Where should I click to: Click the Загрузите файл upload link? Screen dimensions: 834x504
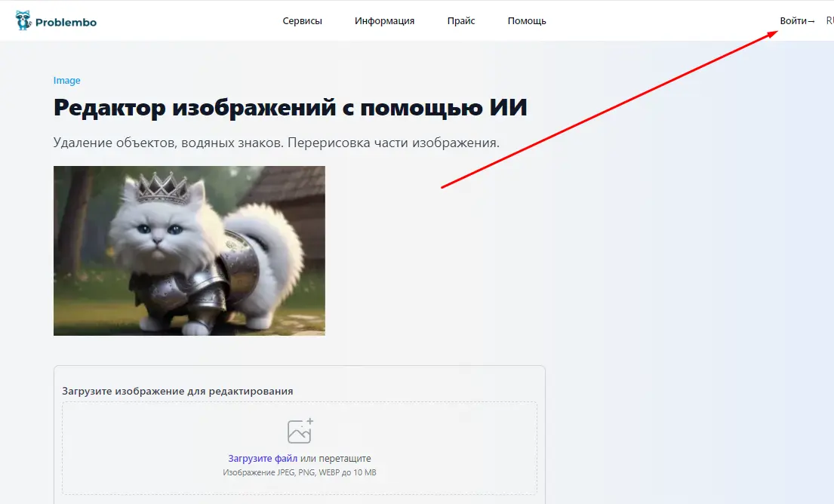[x=263, y=458]
